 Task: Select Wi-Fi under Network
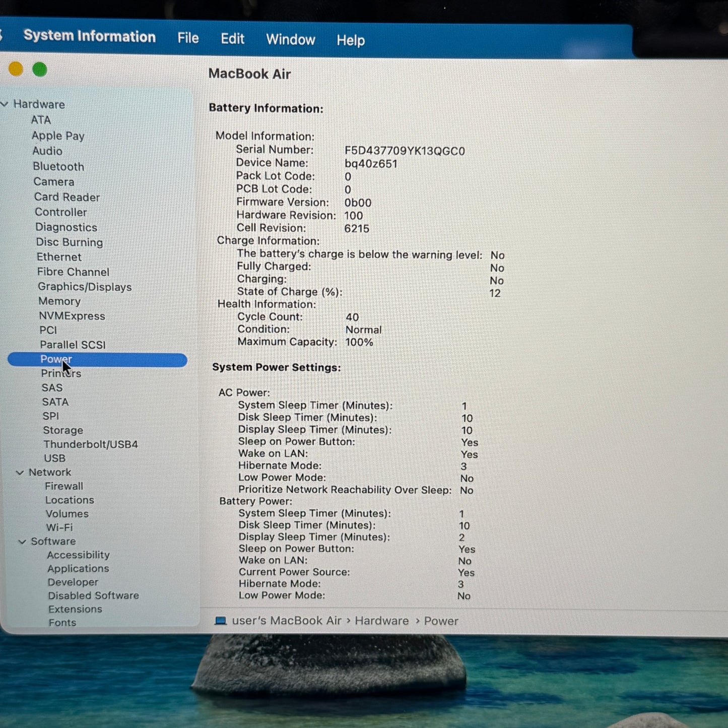tap(59, 527)
